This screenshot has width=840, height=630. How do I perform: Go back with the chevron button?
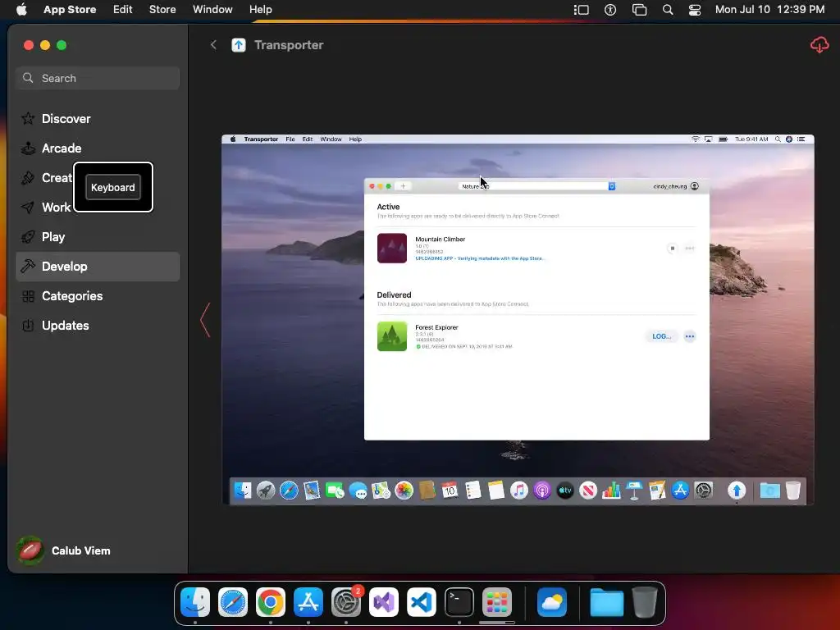(213, 45)
